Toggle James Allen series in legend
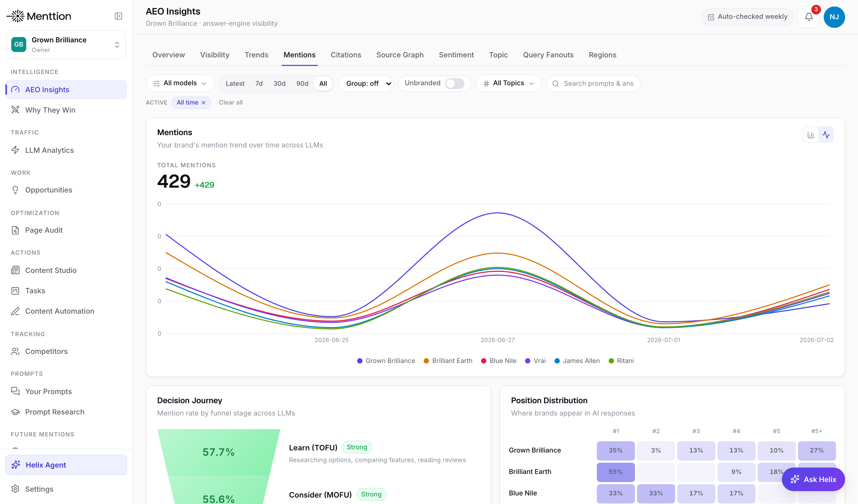The image size is (858, 504). pyautogui.click(x=577, y=361)
